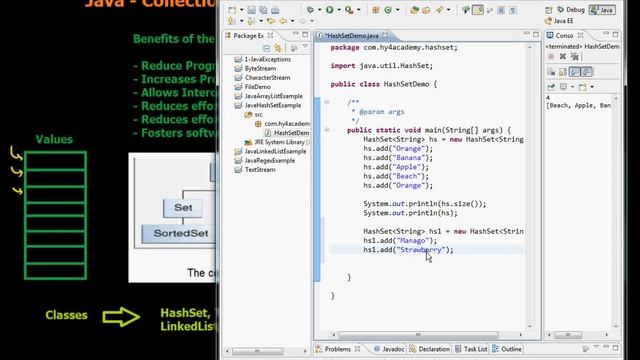
Task: Save the current file with Save icon
Action: click(251, 10)
